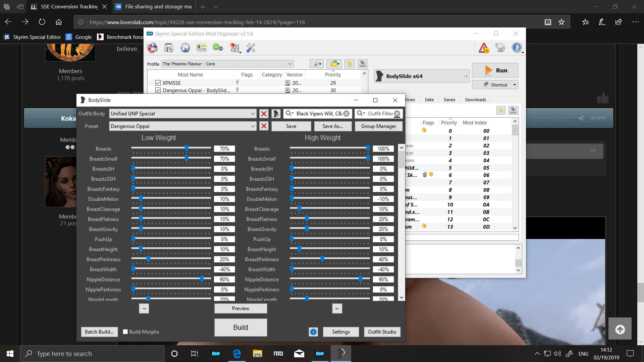Open Mail app from the taskbar
The image size is (644, 362).
[x=299, y=354]
